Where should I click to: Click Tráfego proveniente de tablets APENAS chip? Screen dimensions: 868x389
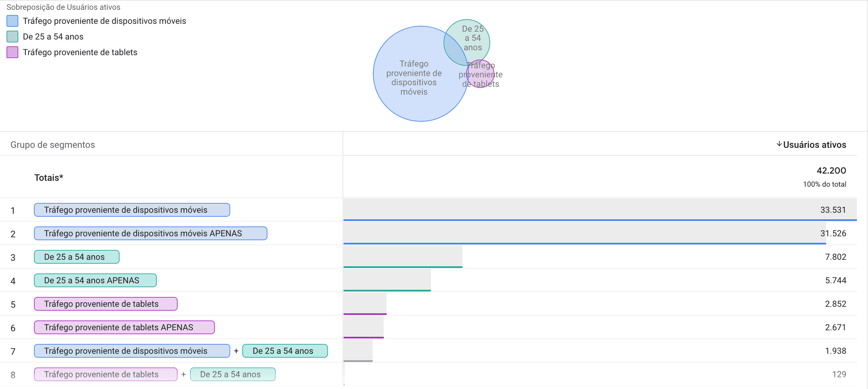tap(124, 327)
